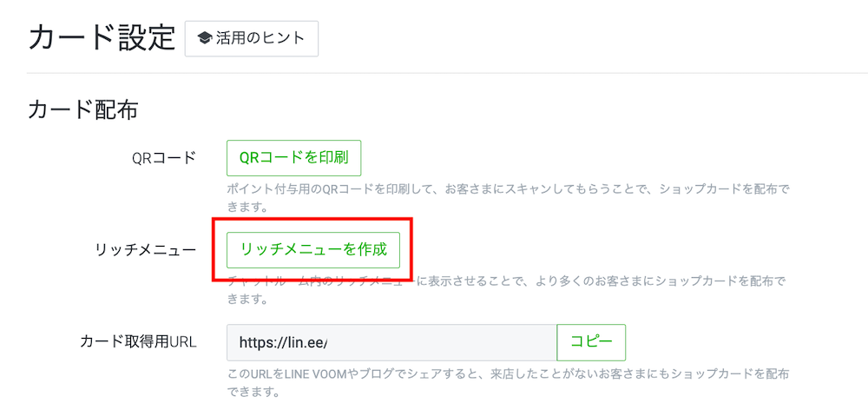This screenshot has width=868, height=403.
Task: Click the ポイント付与用 phrase in QR description
Action: coord(265,188)
